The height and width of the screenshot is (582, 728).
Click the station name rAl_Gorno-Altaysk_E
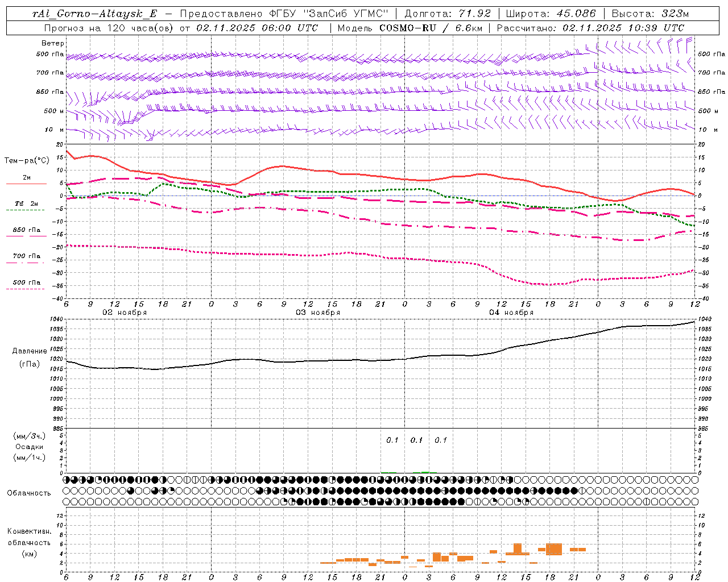pyautogui.click(x=94, y=14)
